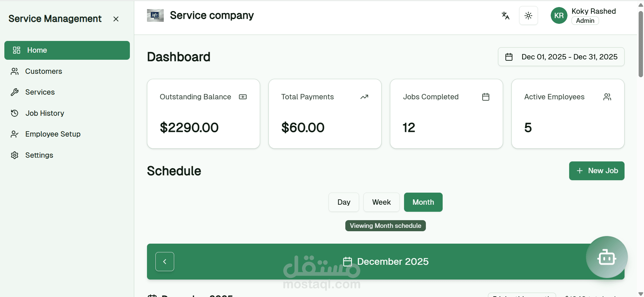Click the employees icon on Active Employees card
The image size is (644, 297).
[607, 97]
